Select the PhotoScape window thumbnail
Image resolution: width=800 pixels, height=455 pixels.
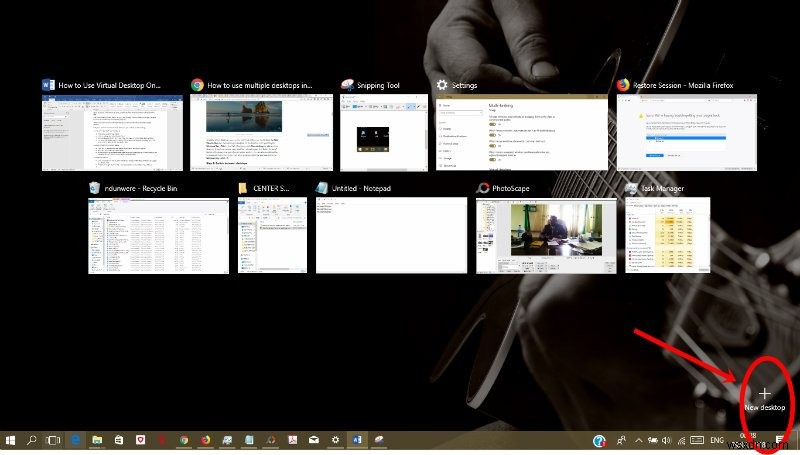(x=546, y=236)
